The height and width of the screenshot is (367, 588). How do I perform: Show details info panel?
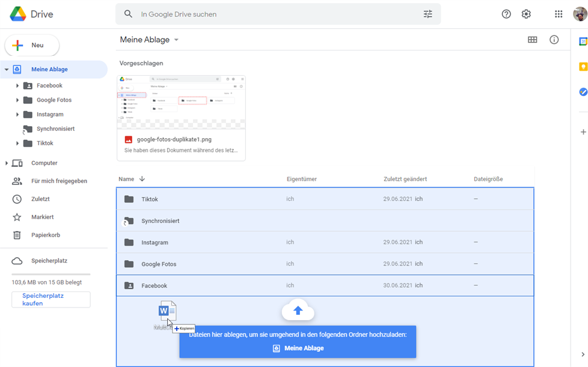554,40
